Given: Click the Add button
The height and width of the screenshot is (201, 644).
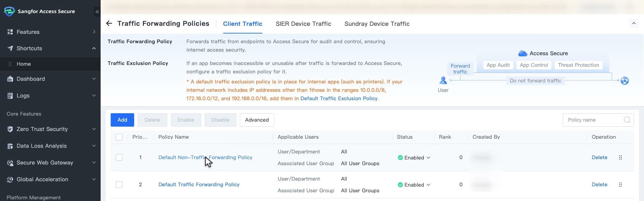Looking at the screenshot, I should pyautogui.click(x=122, y=120).
